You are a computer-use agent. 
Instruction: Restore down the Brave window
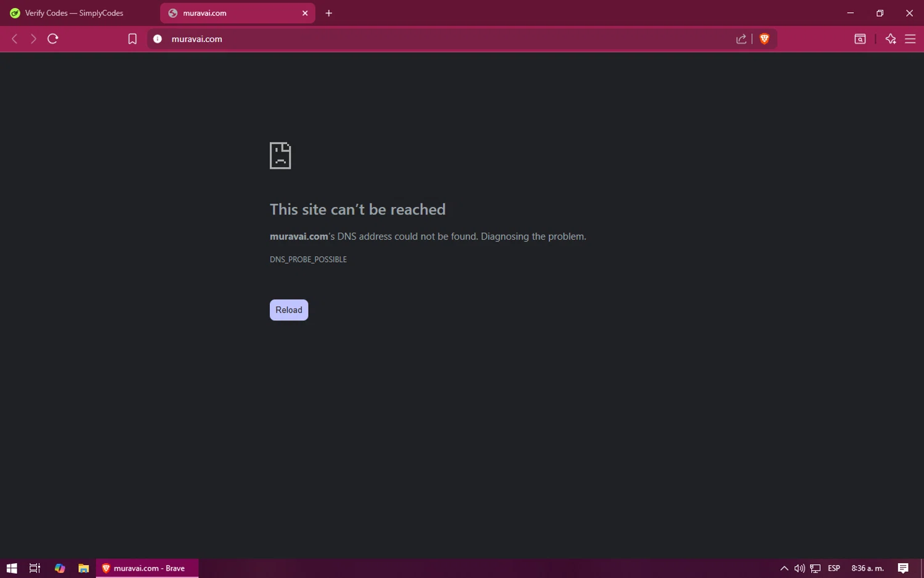click(x=880, y=13)
